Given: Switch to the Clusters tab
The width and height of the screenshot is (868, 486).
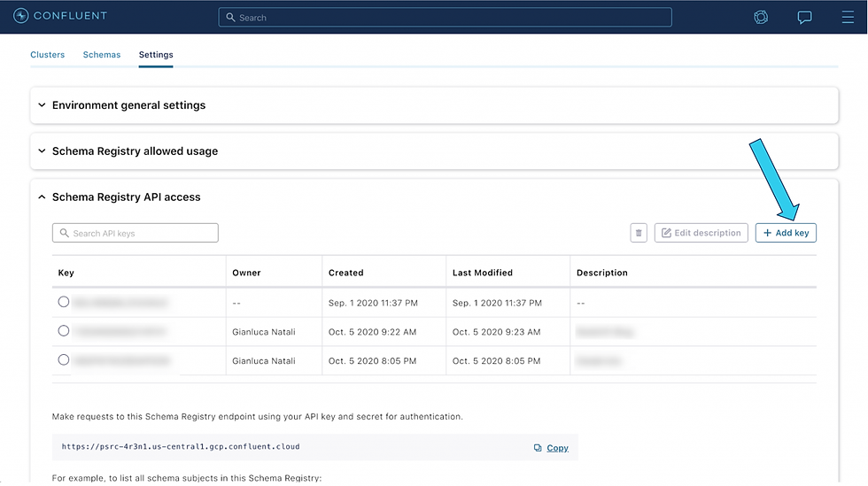Looking at the screenshot, I should point(48,55).
